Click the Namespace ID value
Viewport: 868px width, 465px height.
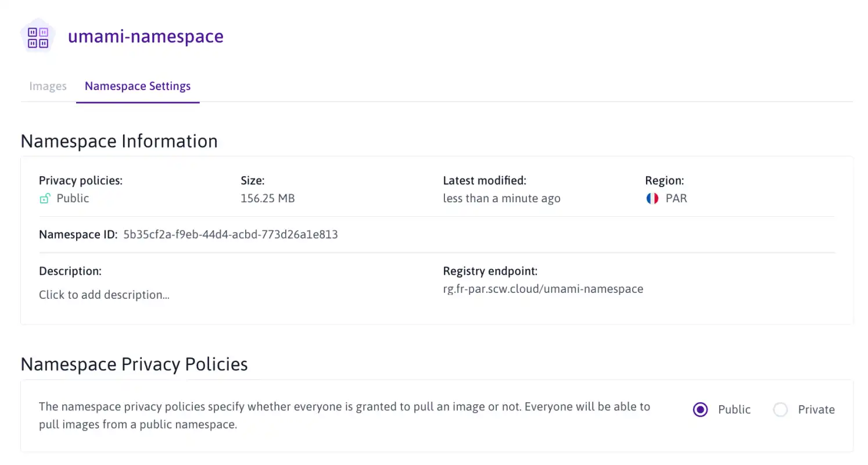(x=231, y=235)
